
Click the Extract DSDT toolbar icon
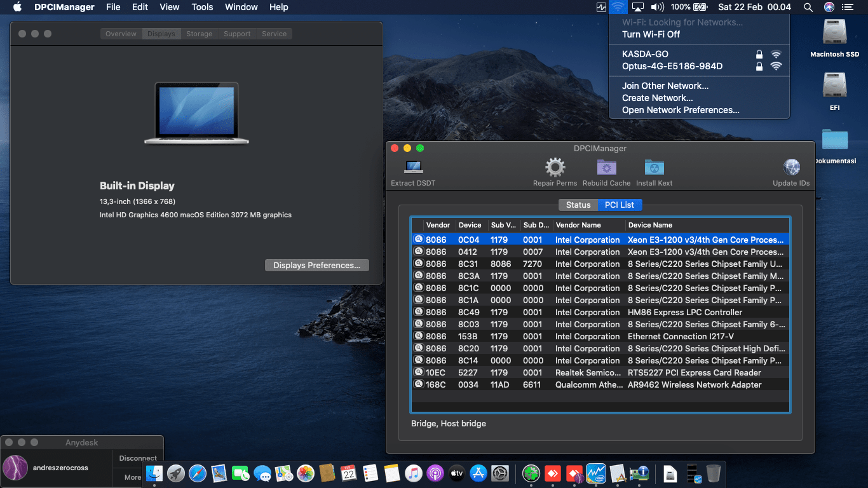pyautogui.click(x=414, y=167)
